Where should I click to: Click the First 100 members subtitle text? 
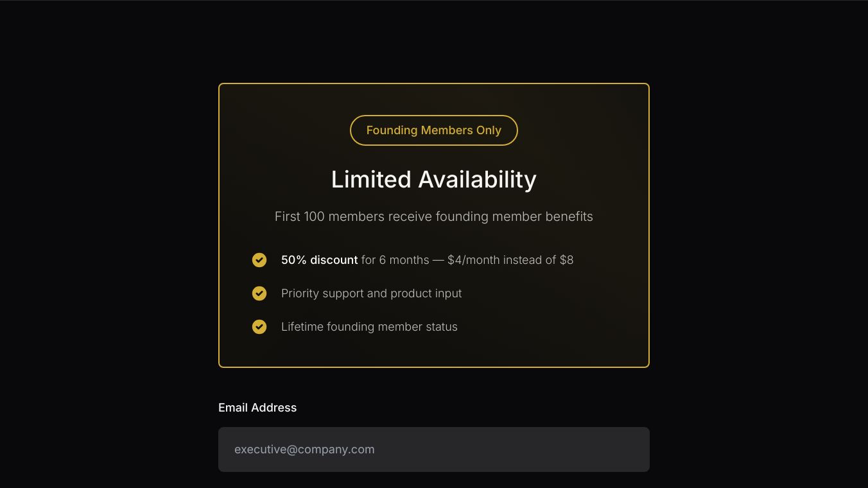pyautogui.click(x=433, y=216)
